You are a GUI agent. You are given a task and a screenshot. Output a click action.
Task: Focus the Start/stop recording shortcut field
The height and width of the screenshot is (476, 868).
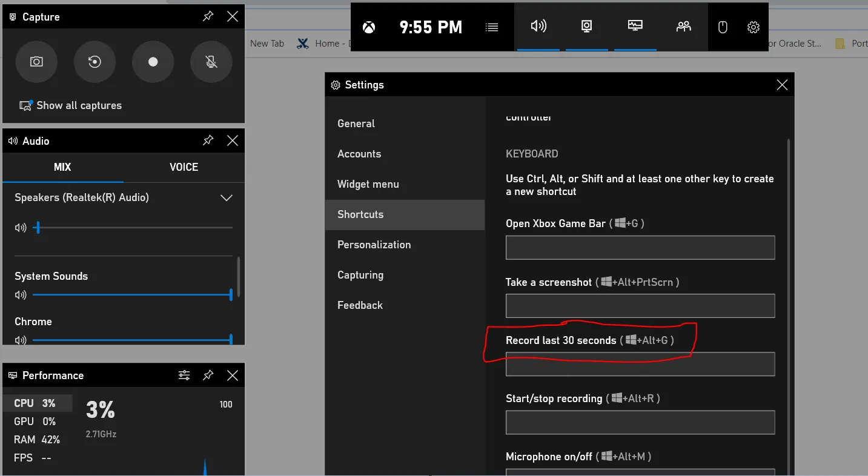coord(640,422)
